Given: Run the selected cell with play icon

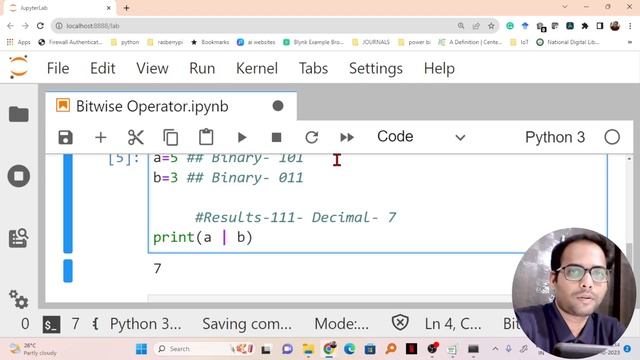Looking at the screenshot, I should click(242, 138).
